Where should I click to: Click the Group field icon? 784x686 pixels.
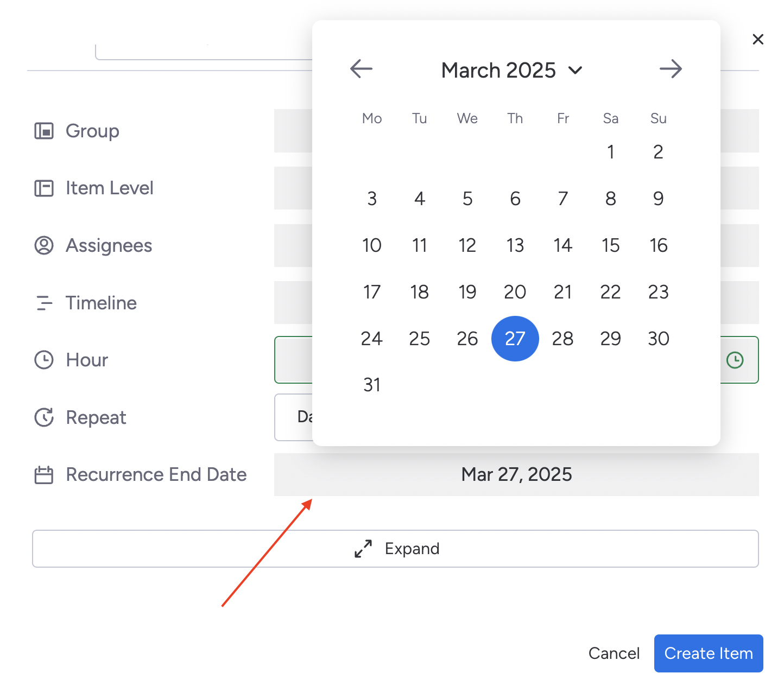click(x=44, y=131)
